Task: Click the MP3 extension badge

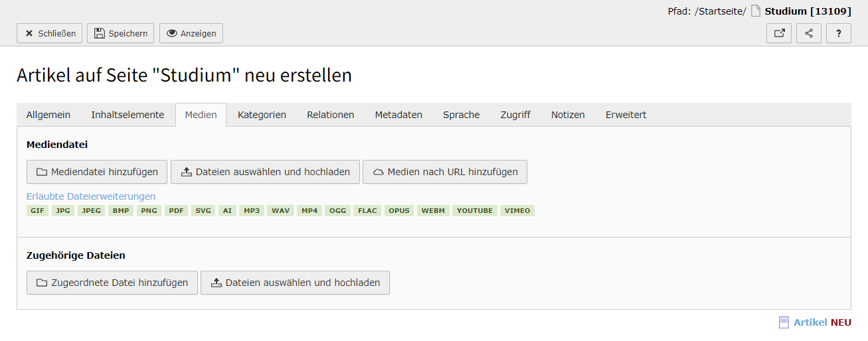Action: pos(252,211)
